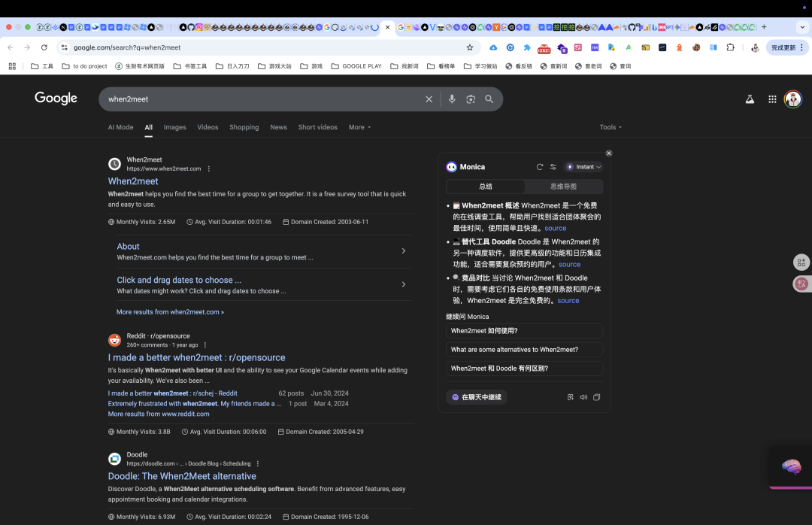812x525 pixels.
Task: Copy the Monica summary
Action: (596, 397)
